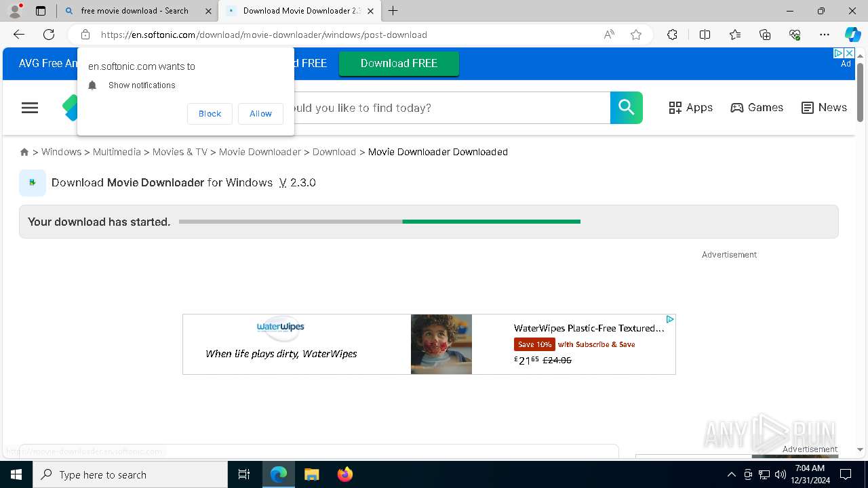Open Task View on taskbar
Image resolution: width=868 pixels, height=488 pixels.
244,474
